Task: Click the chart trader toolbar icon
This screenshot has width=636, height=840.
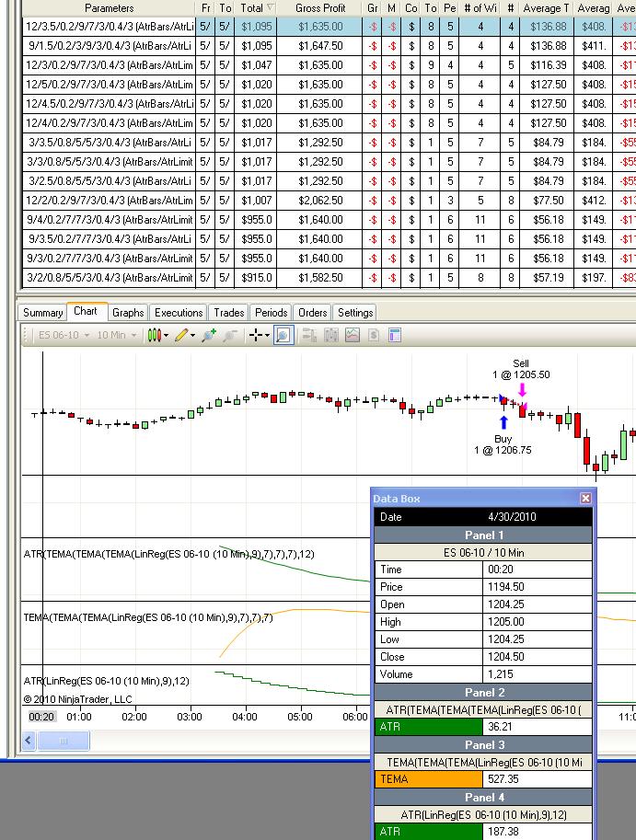Action: tap(309, 336)
